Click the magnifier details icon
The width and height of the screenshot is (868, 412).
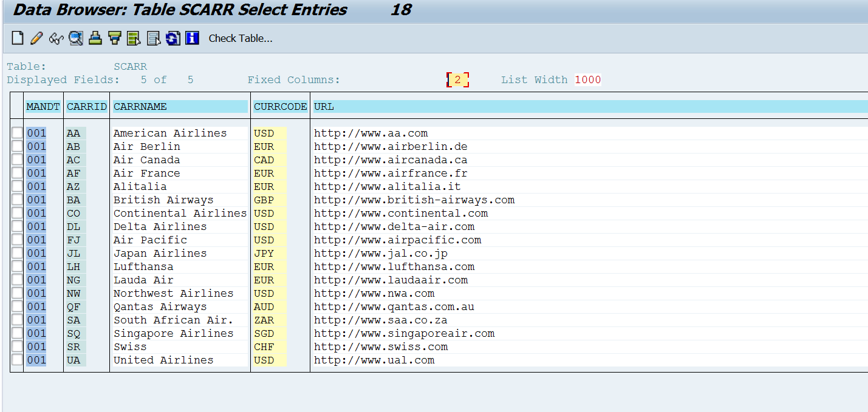click(x=76, y=38)
